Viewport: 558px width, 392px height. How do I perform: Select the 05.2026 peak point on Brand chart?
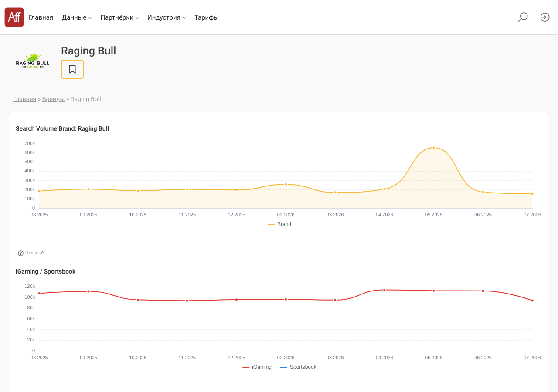434,148
